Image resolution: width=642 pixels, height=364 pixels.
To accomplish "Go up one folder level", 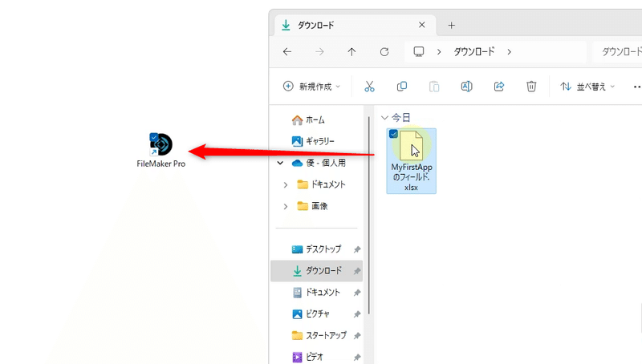I will click(351, 52).
